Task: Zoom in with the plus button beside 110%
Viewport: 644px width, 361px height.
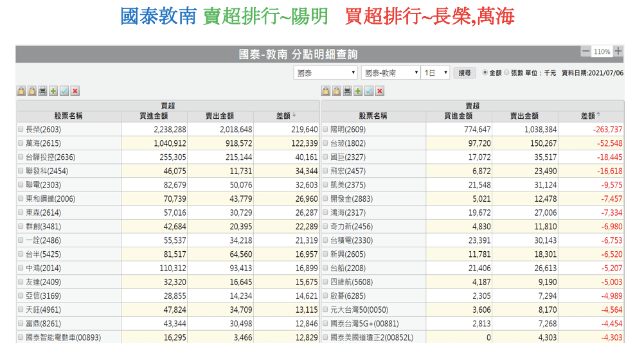Action: (x=618, y=51)
